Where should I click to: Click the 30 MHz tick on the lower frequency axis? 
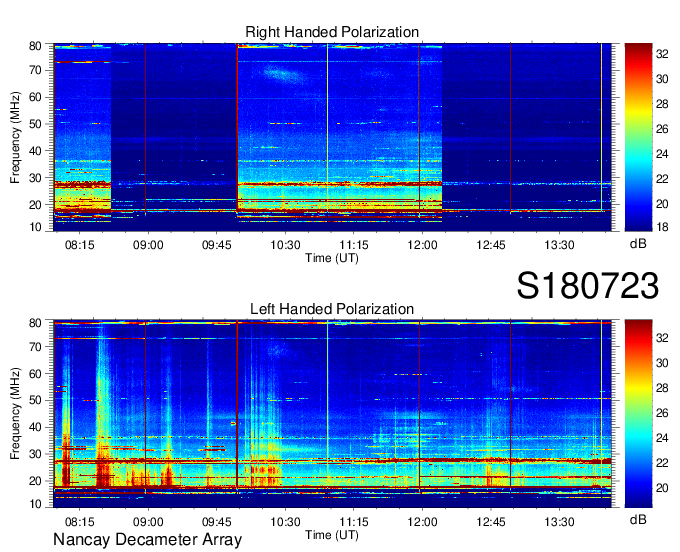pyautogui.click(x=35, y=454)
